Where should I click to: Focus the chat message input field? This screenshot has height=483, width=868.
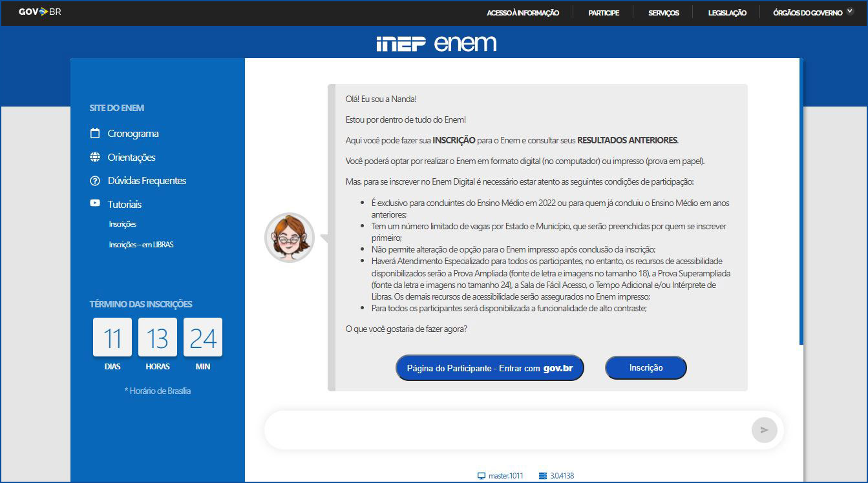(x=504, y=429)
